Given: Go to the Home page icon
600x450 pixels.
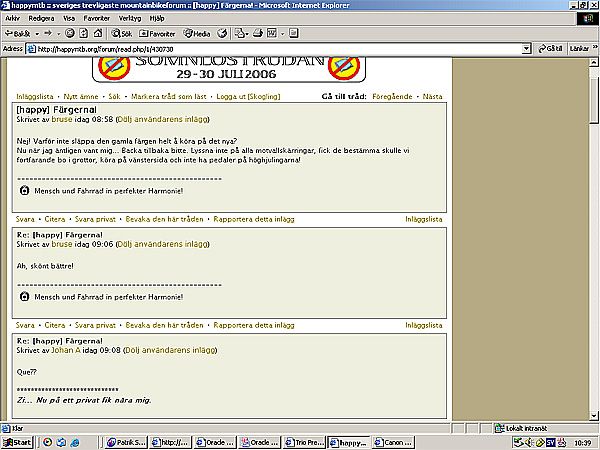Looking at the screenshot, I should [x=98, y=34].
